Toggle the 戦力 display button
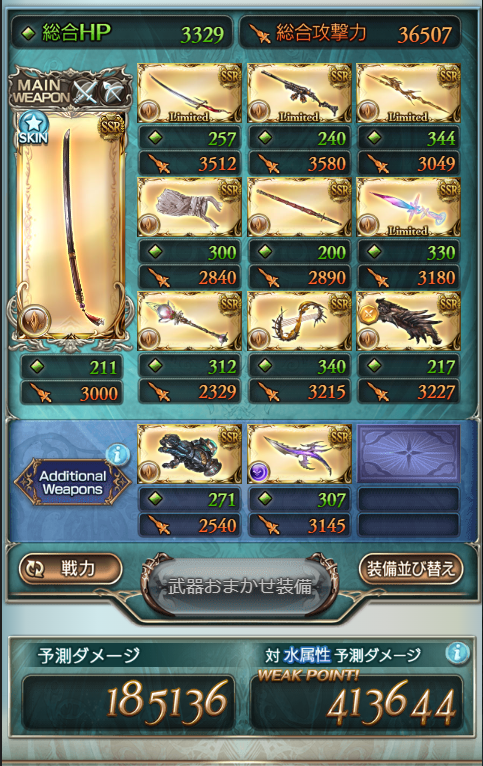Screen dimensions: 483x766 point(70,569)
